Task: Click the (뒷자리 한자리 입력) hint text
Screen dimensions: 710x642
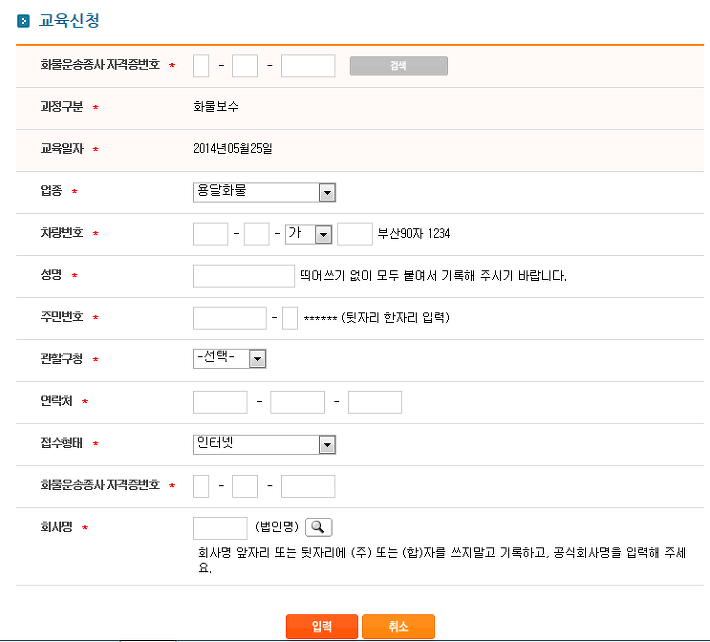Action: coord(395,317)
